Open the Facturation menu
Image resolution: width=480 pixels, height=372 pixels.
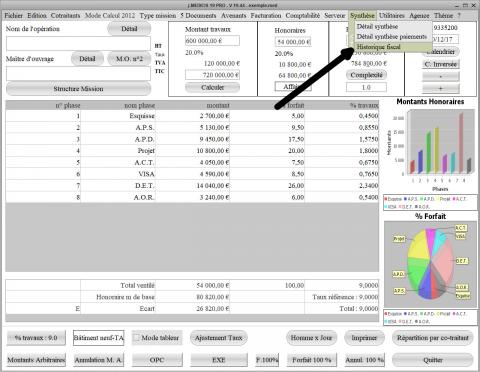tap(266, 15)
